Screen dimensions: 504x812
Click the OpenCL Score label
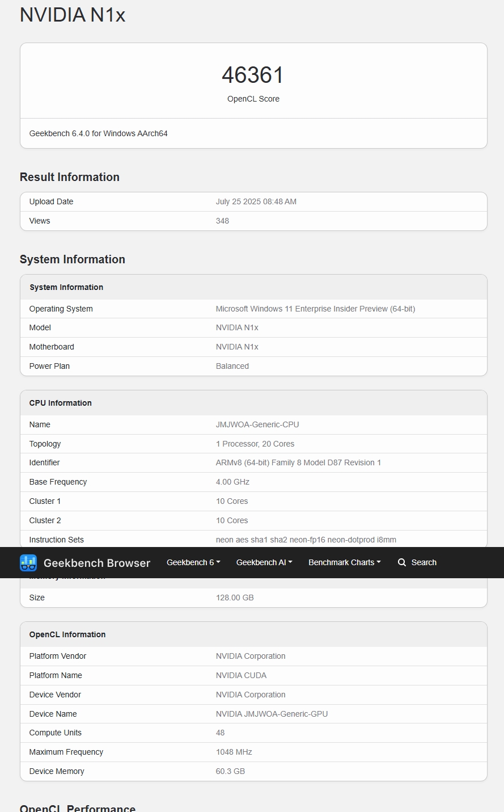point(253,99)
